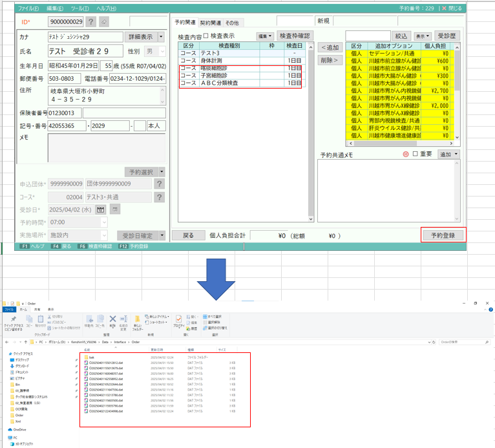495x448 pixels.
Task: Click the red delete X icon in the Explorer ribbon
Action: (112, 319)
